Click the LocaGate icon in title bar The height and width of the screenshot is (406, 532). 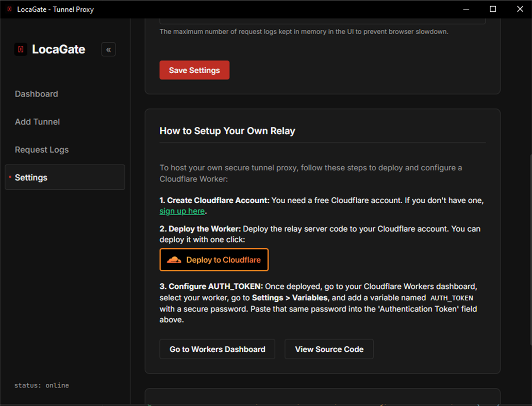(9, 9)
